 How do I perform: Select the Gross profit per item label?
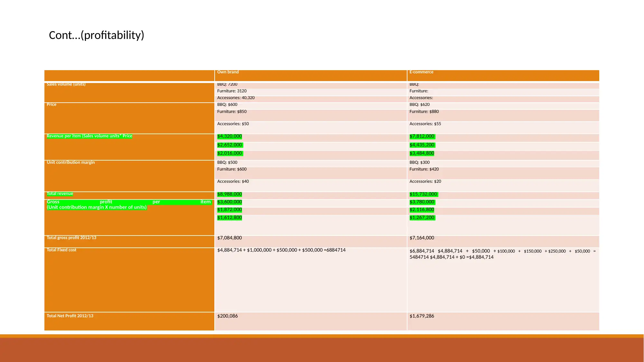coord(129,205)
